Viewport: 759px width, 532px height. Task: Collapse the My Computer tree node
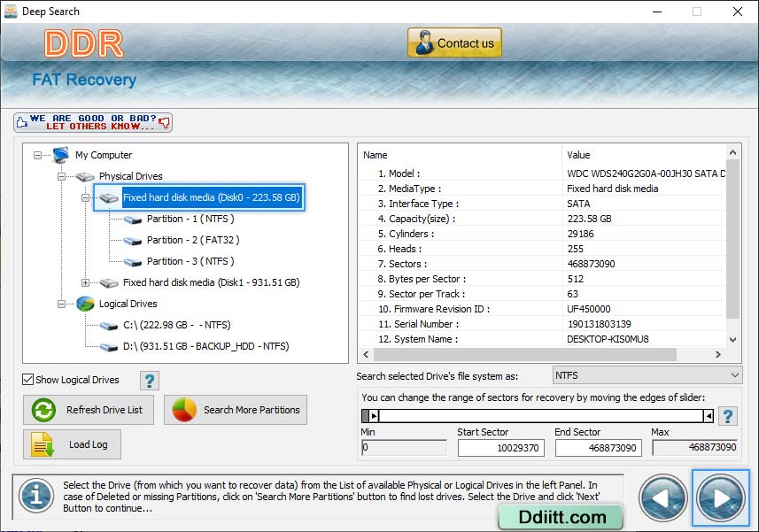click(38, 155)
